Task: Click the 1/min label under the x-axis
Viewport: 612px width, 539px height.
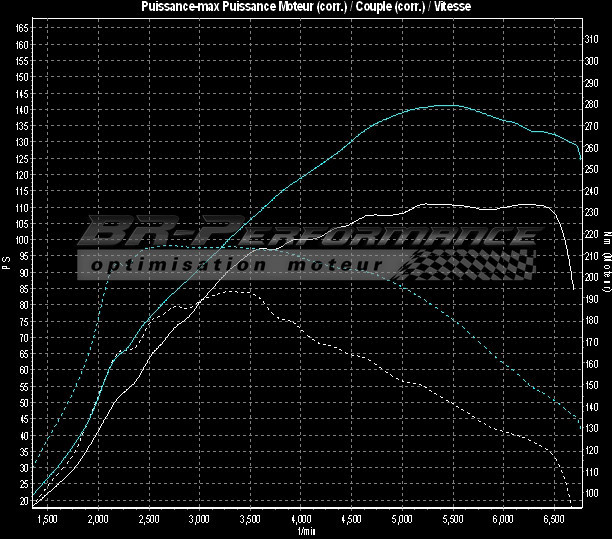Action: (305, 532)
